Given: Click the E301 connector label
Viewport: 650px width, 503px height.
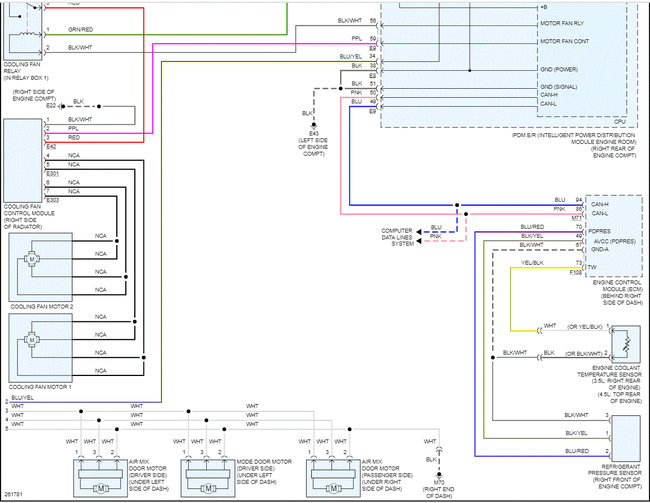Looking at the screenshot, I should pyautogui.click(x=52, y=174).
